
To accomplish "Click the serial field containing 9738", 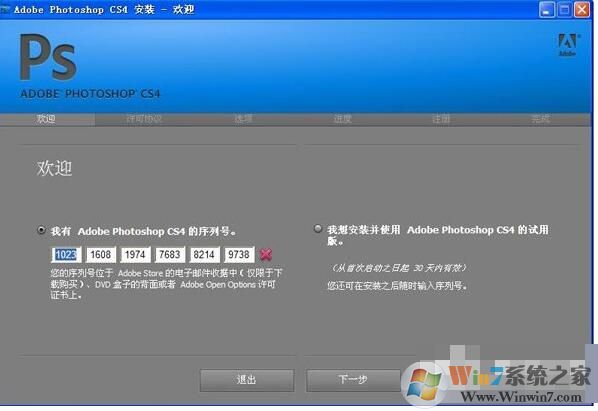I will click(x=239, y=255).
